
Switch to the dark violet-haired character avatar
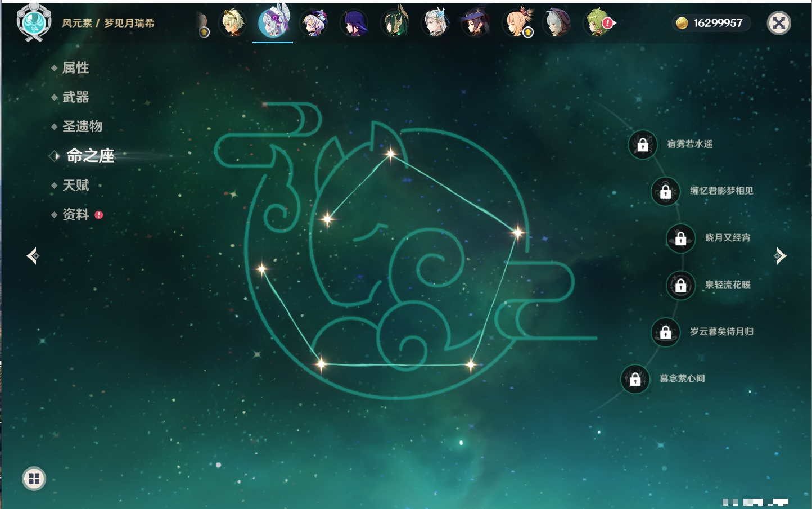(354, 23)
